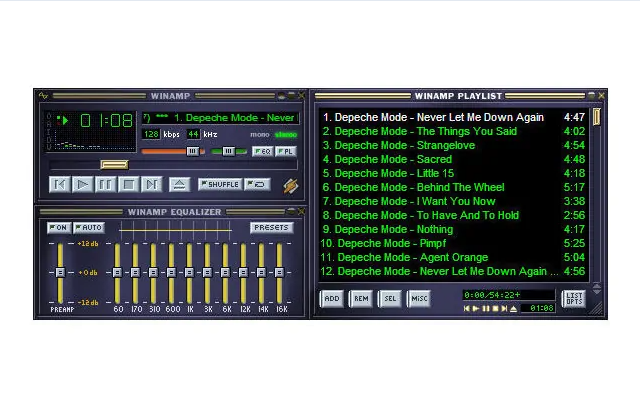
Task: Click the playlist mini Next track icon
Action: (x=504, y=308)
